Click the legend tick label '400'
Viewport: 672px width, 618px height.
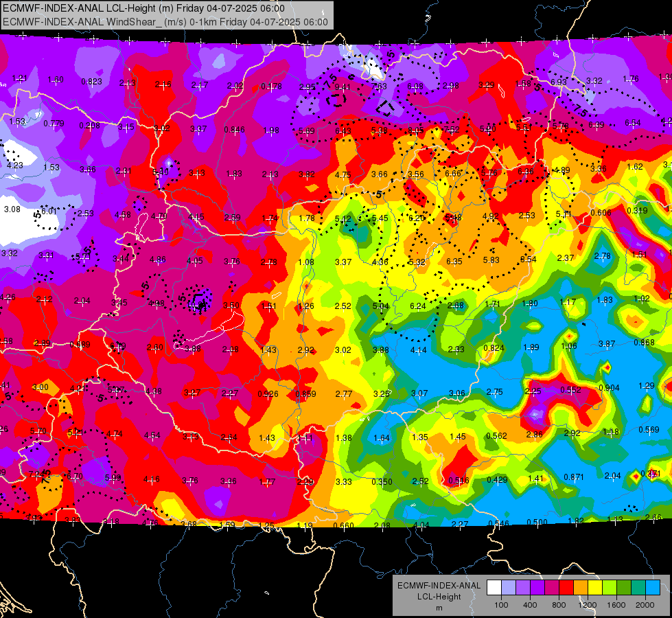click(x=530, y=605)
